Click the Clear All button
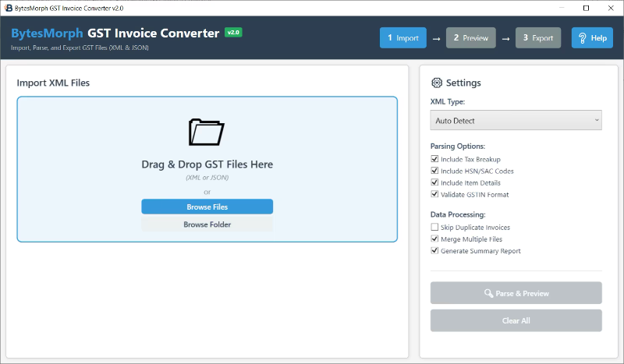The height and width of the screenshot is (364, 624). (x=516, y=320)
